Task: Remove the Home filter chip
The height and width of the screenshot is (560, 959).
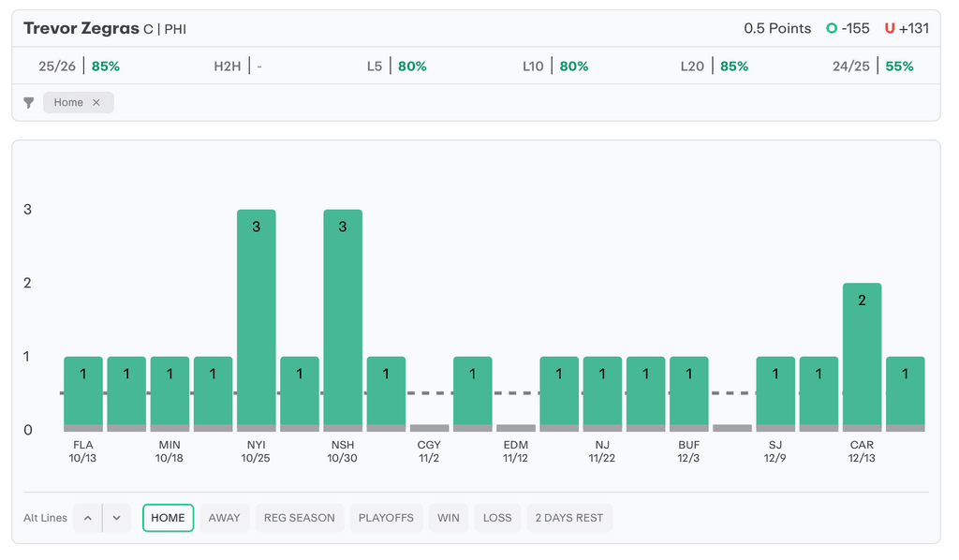Action: 96,103
